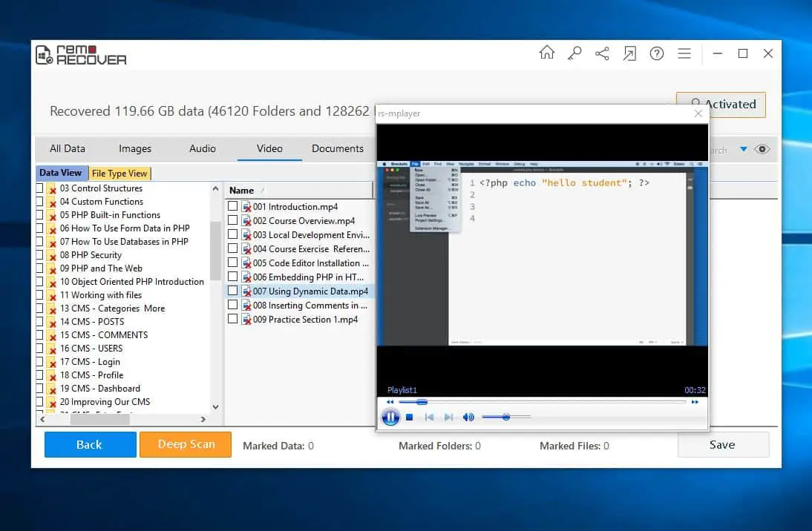The width and height of the screenshot is (812, 531).
Task: Check the 008 Inserting Comments checkbox
Action: click(x=233, y=305)
